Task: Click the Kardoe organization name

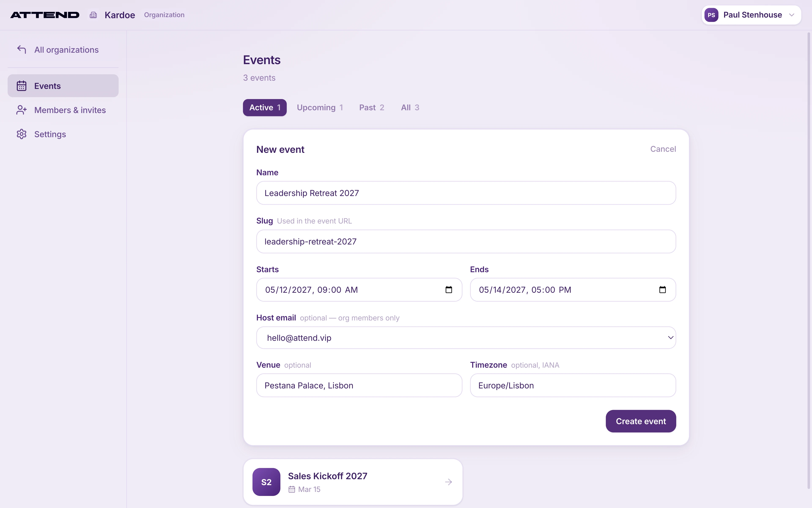Action: click(x=120, y=15)
